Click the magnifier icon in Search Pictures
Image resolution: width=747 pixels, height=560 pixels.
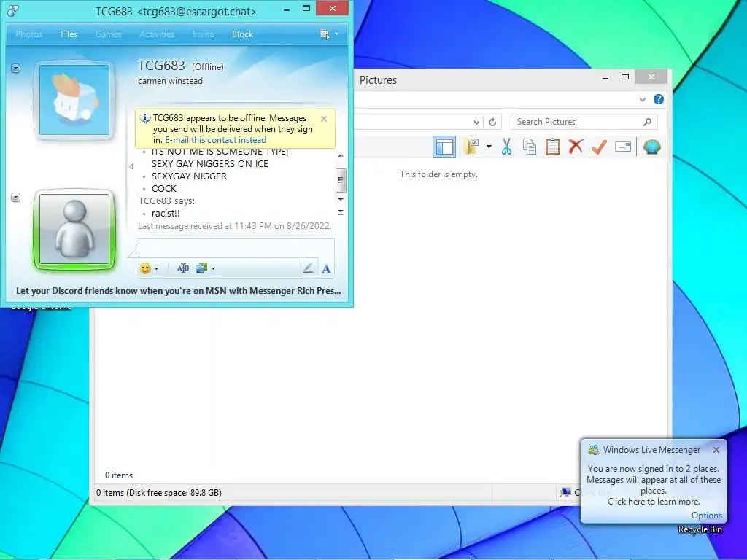(647, 122)
